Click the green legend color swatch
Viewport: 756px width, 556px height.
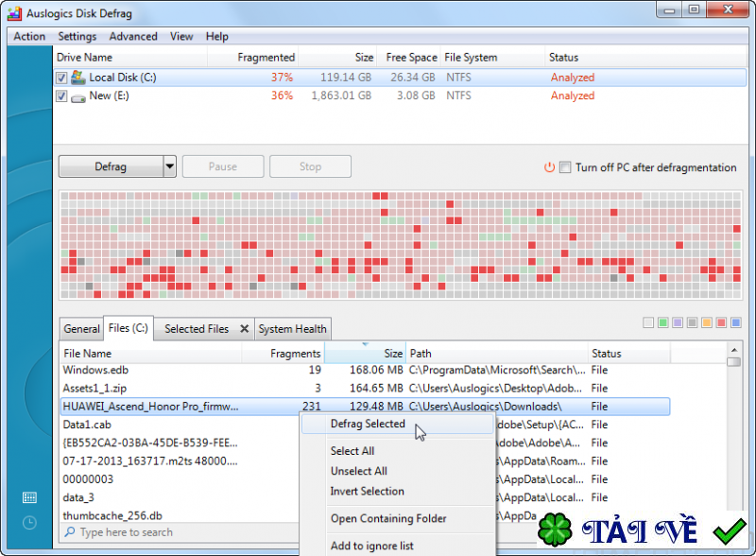(663, 322)
